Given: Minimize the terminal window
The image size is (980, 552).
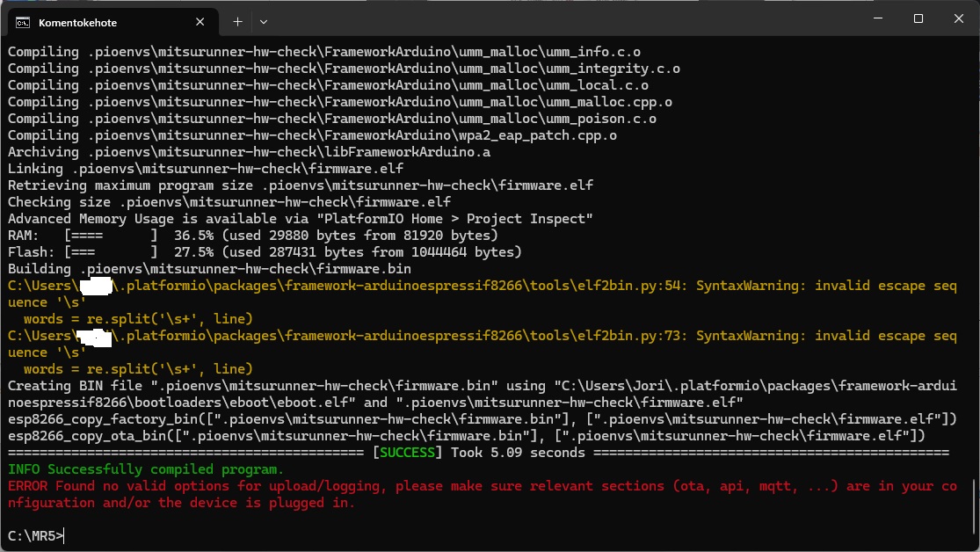Looking at the screenshot, I should [x=875, y=18].
